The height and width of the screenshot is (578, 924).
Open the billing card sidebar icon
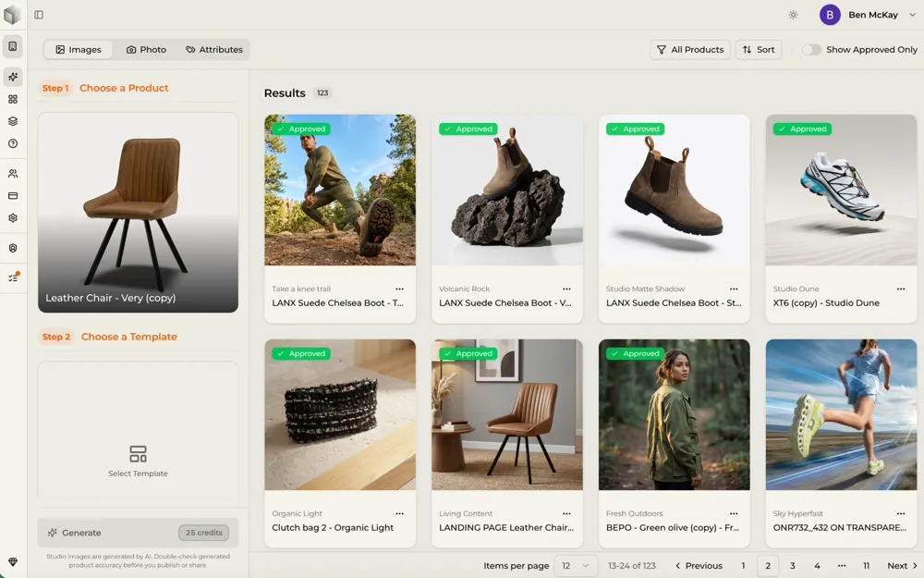click(x=13, y=196)
